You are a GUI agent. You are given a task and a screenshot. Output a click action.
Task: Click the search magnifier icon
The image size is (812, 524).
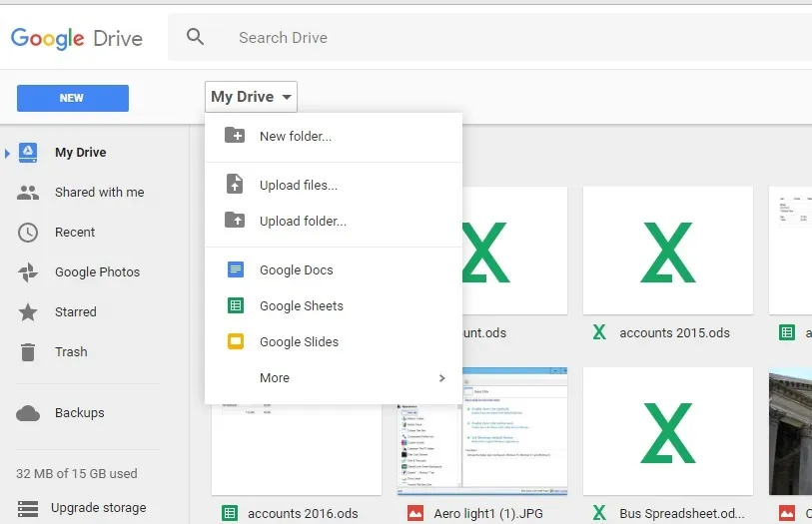click(x=195, y=37)
